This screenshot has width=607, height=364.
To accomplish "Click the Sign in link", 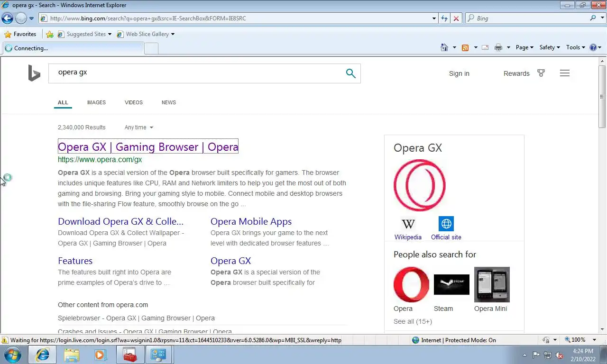I will click(459, 73).
